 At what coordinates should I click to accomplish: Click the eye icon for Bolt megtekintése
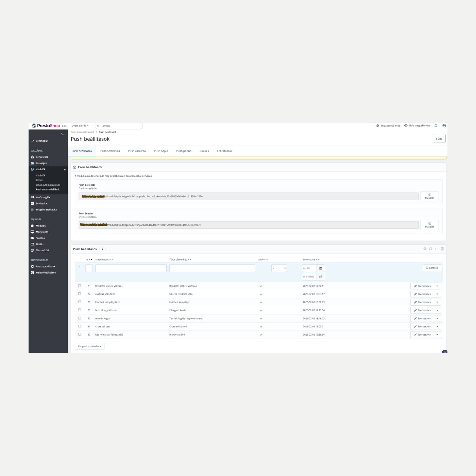(406, 126)
